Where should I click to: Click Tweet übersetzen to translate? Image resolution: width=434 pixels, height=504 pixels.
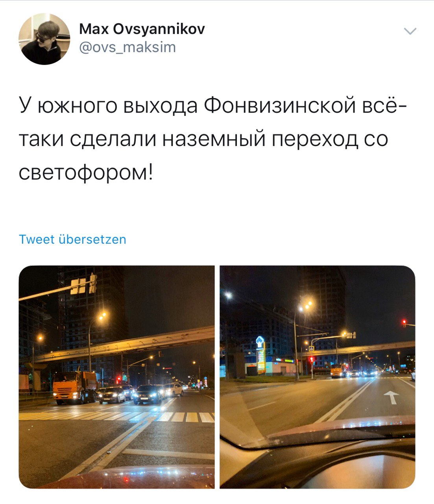(x=73, y=239)
